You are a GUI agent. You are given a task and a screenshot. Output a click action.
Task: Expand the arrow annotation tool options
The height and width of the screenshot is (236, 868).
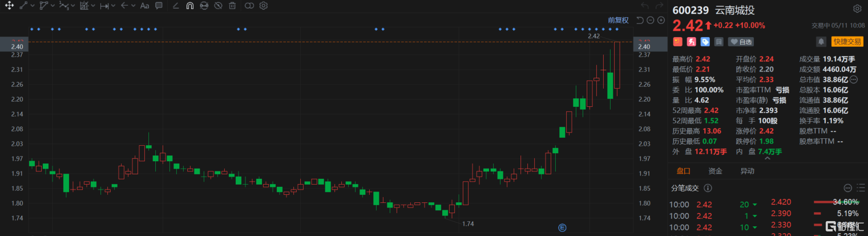[x=133, y=6]
